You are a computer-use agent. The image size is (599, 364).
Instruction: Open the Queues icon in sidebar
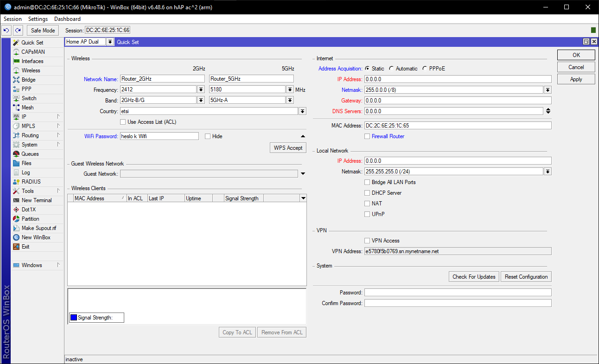pos(17,154)
